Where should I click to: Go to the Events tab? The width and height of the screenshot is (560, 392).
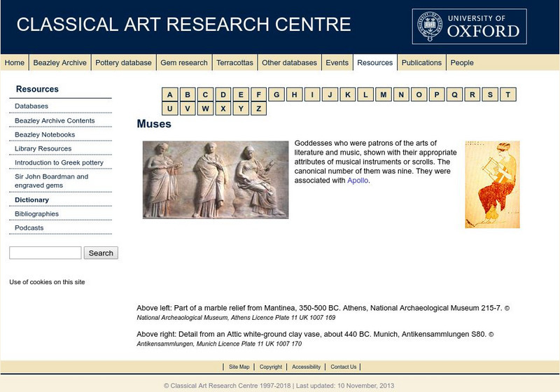(x=337, y=62)
